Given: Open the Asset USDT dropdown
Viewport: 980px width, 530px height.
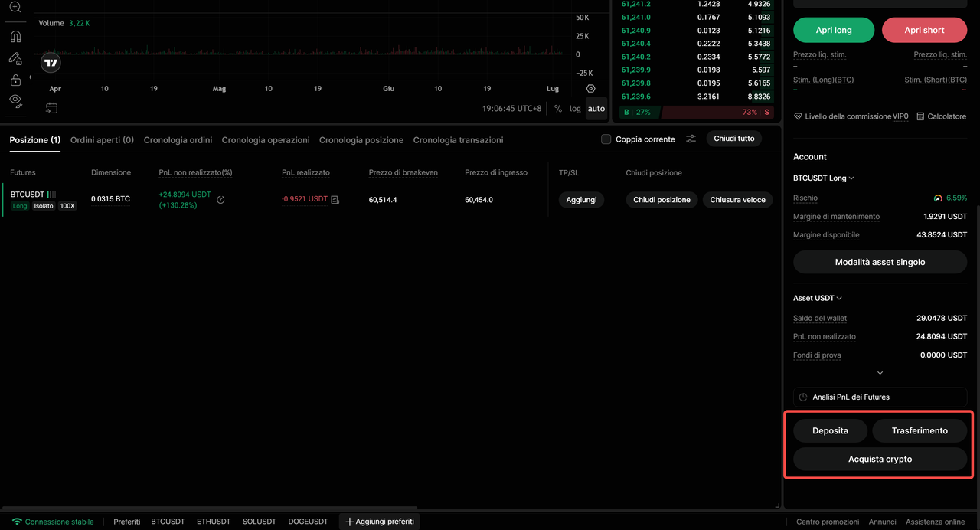Looking at the screenshot, I should (x=818, y=298).
